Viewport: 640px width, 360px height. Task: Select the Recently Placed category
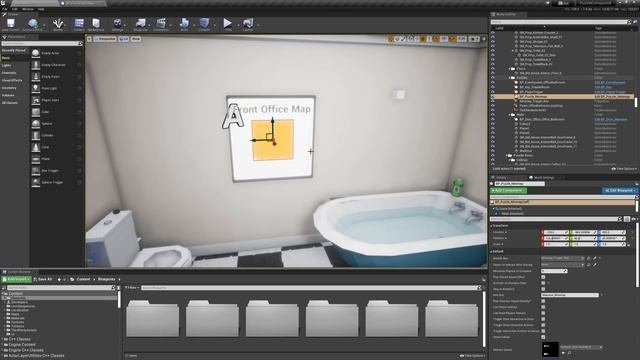click(13, 51)
